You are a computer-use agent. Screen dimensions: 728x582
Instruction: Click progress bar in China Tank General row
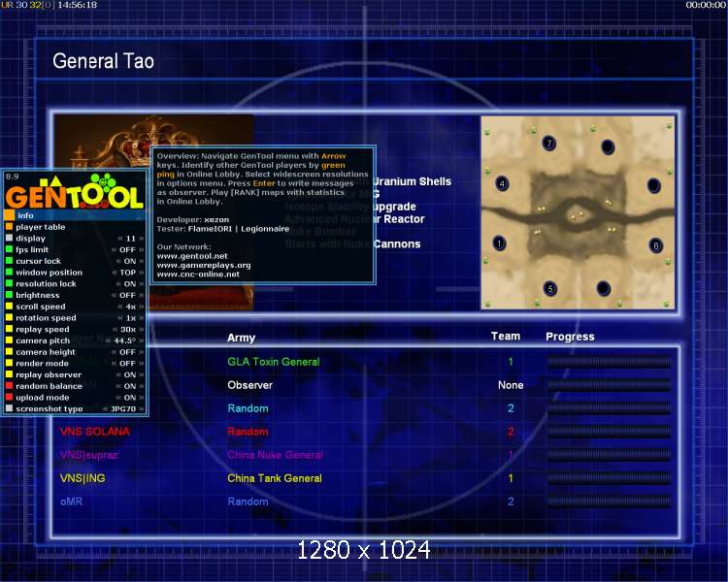(609, 478)
